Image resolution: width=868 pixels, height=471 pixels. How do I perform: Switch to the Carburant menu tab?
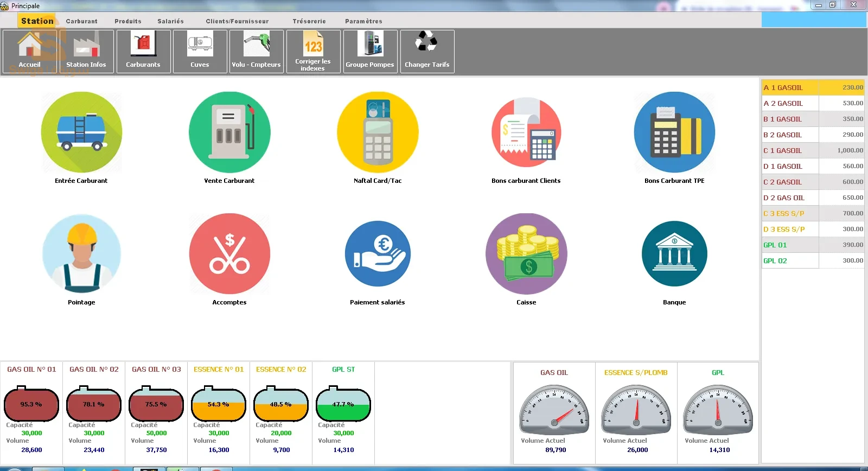pyautogui.click(x=82, y=21)
